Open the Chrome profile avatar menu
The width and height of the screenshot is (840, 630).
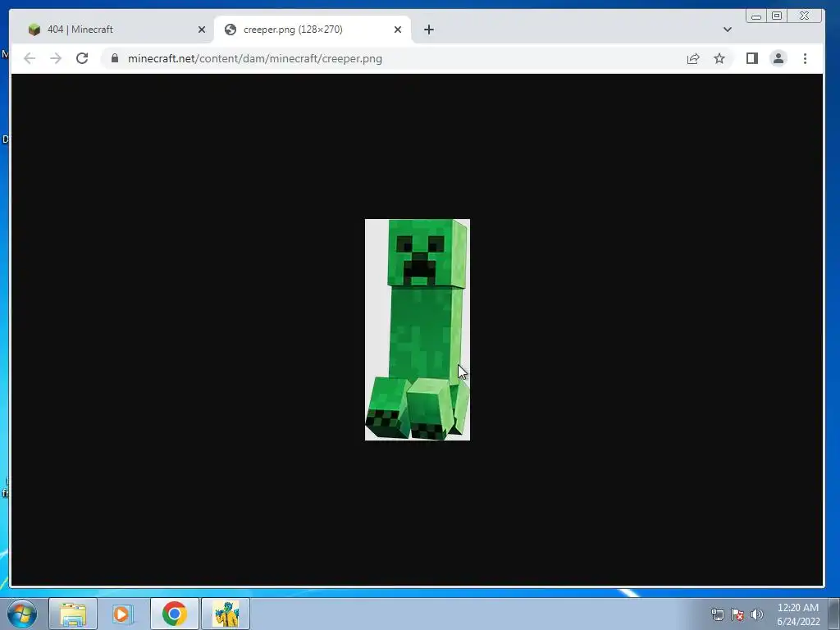[778, 58]
